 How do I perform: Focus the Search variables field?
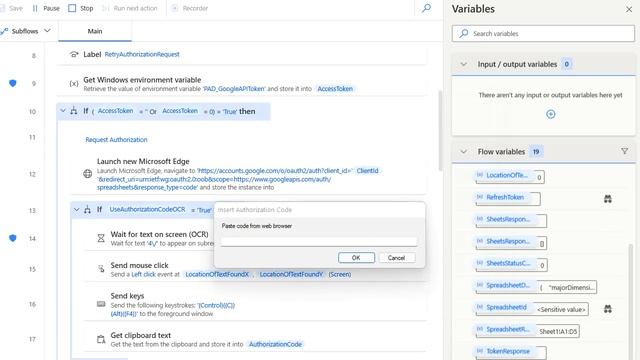pos(543,33)
